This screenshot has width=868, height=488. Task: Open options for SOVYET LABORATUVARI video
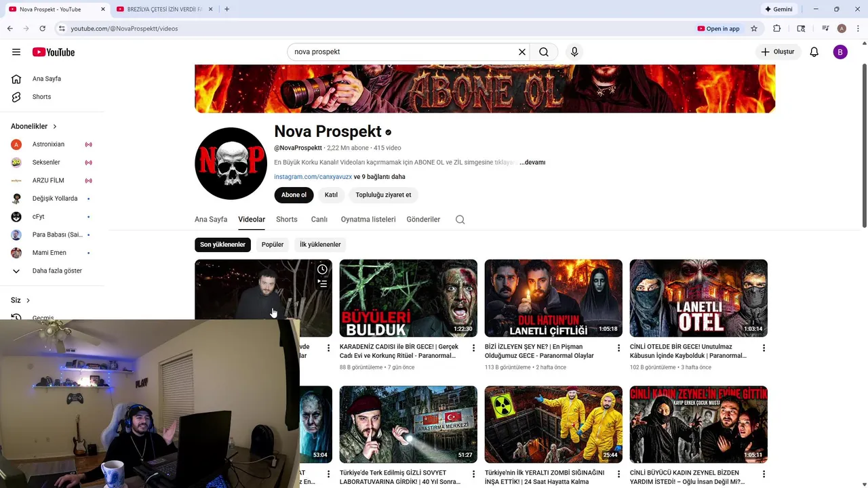[473, 474]
